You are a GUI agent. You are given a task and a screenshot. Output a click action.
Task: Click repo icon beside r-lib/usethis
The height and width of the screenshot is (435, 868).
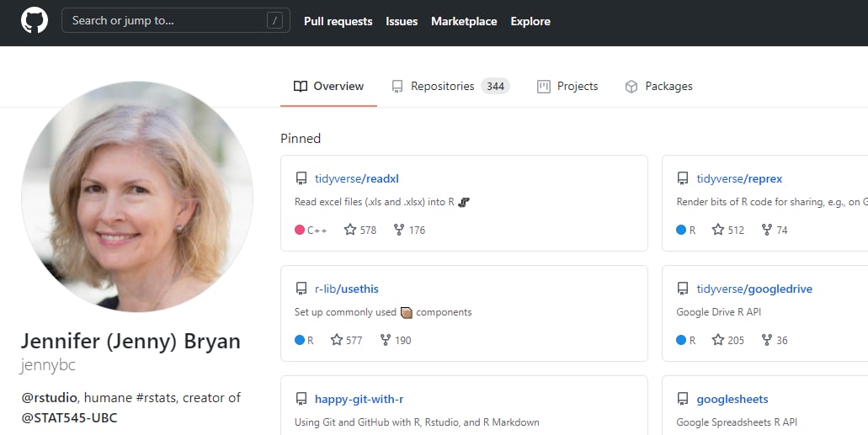point(301,289)
